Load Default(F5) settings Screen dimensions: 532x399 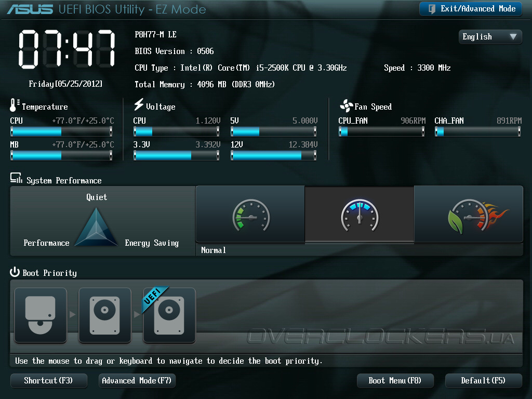point(483,380)
